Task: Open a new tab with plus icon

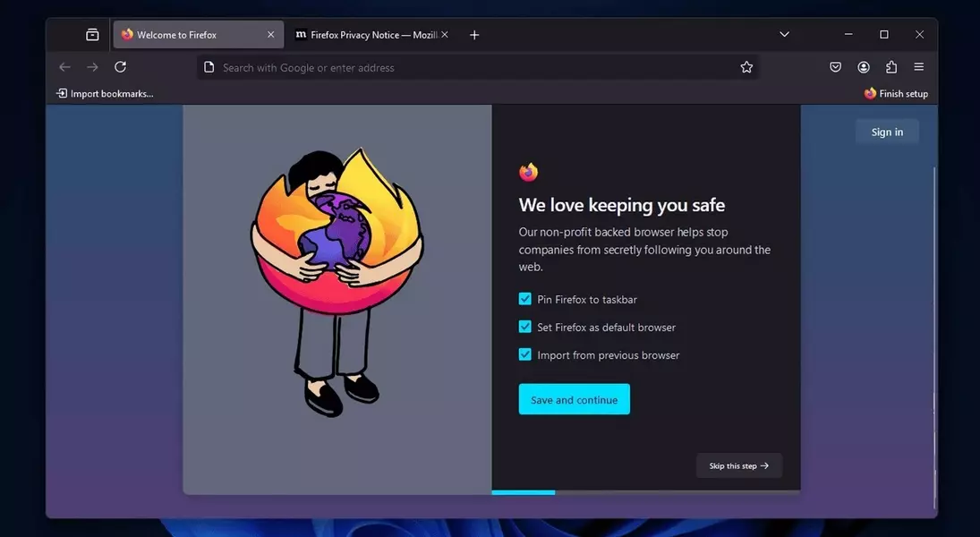Action: tap(474, 35)
